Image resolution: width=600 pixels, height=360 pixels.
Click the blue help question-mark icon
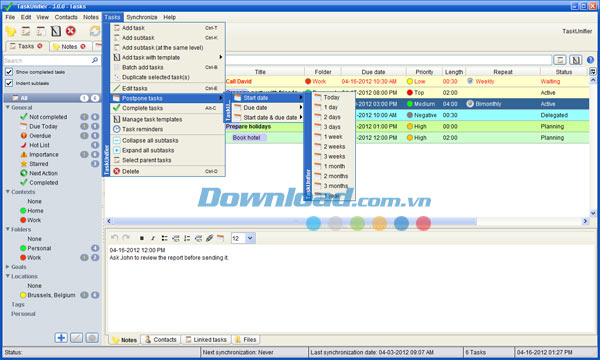pyautogui.click(x=590, y=60)
